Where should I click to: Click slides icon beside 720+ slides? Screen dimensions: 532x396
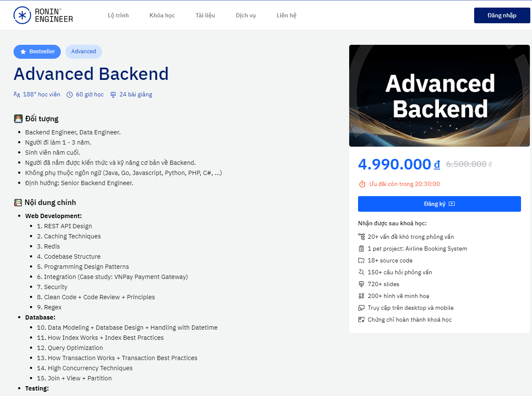coord(361,284)
